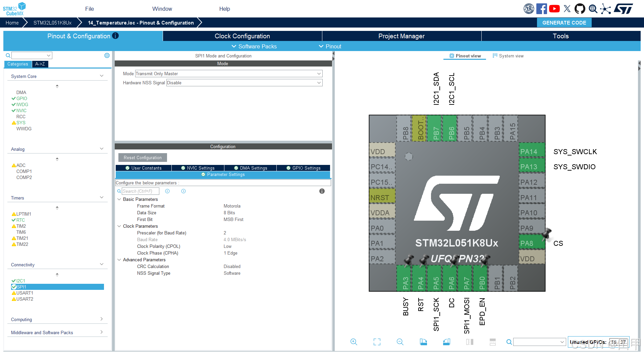644x355 pixels.
Task: Collapse the Analog category
Action: (x=102, y=149)
